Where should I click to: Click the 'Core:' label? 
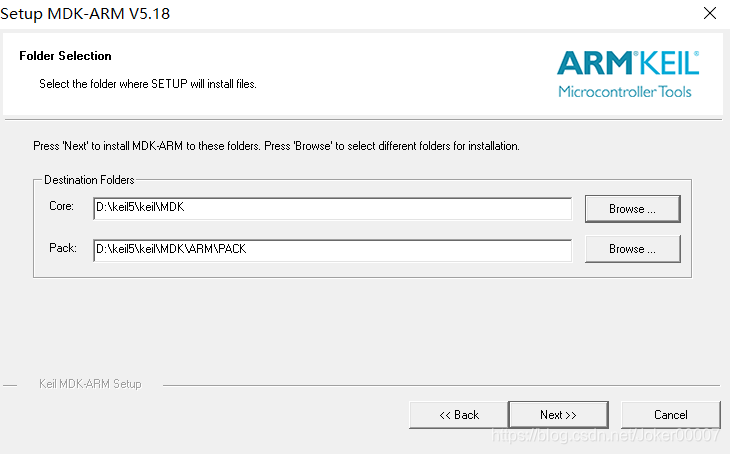(61, 206)
